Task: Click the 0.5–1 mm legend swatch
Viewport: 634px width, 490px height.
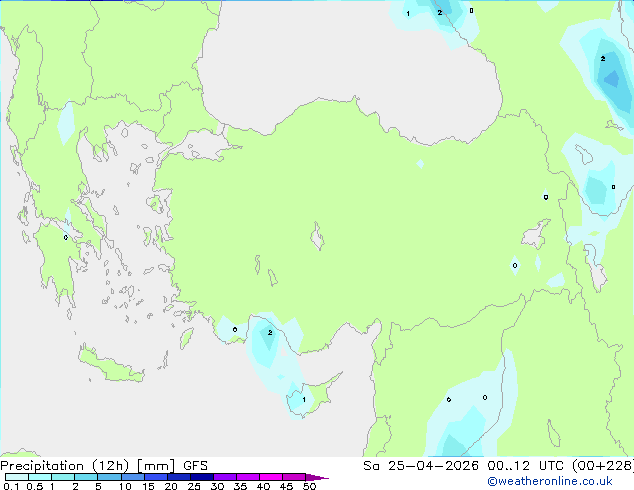Action: 40,477
